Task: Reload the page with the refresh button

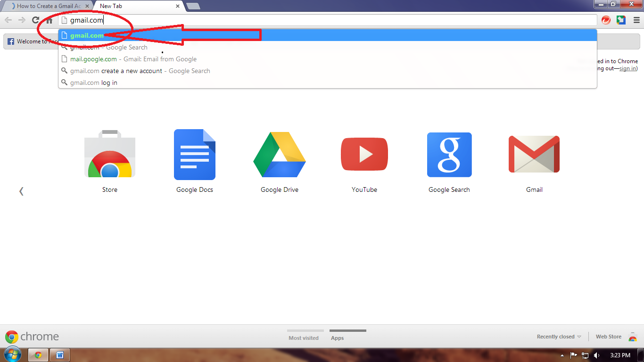Action: click(35, 20)
